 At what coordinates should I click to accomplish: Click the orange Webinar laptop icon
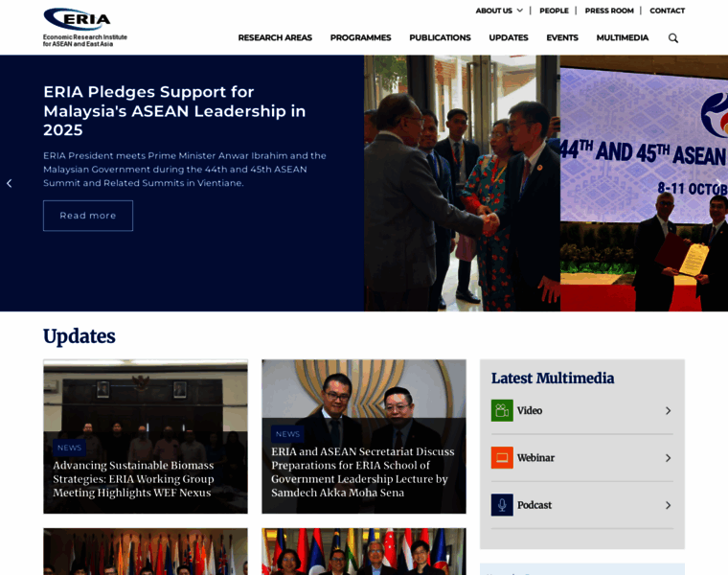pos(502,458)
